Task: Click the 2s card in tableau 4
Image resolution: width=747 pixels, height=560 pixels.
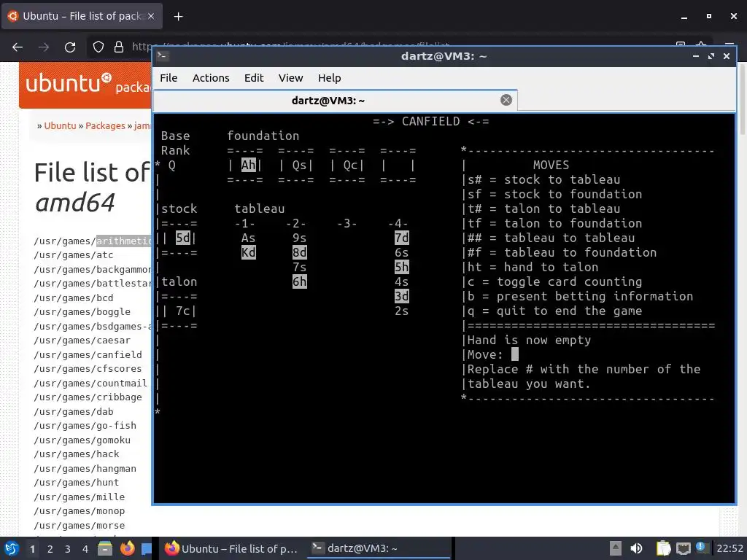Action: point(401,311)
